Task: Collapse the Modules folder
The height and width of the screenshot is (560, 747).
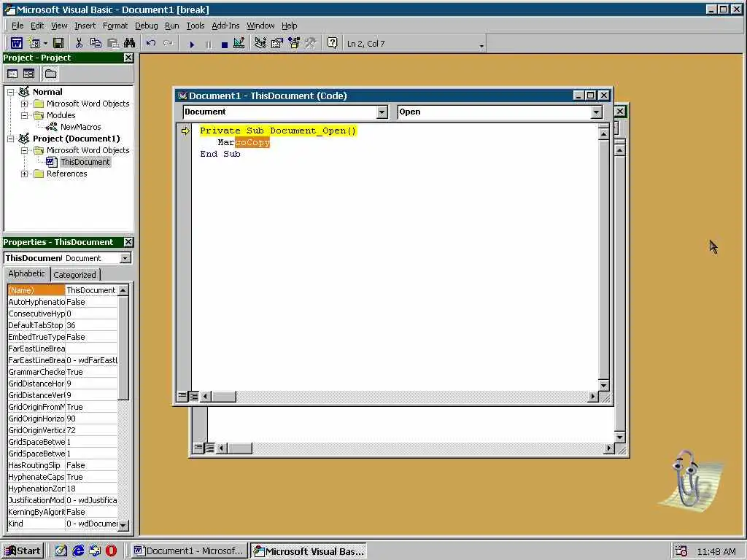Action: (24, 115)
